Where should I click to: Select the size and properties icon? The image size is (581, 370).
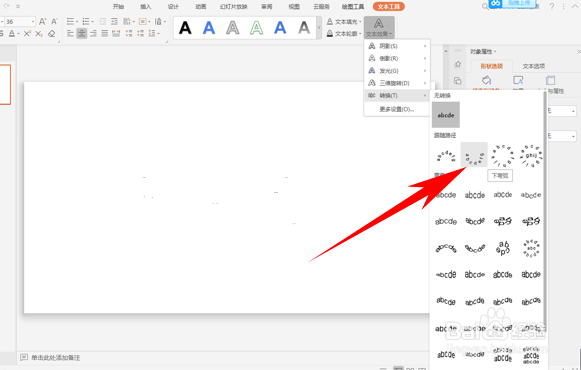(551, 80)
